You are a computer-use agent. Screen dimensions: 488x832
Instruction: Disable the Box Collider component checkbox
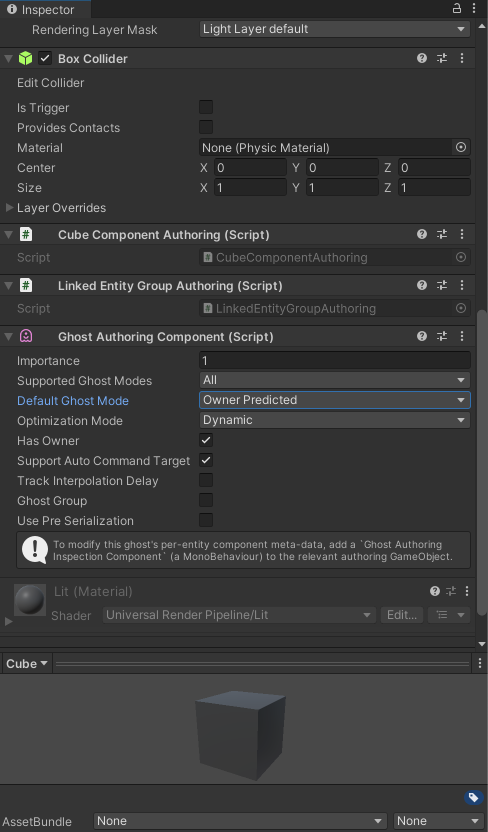45,58
